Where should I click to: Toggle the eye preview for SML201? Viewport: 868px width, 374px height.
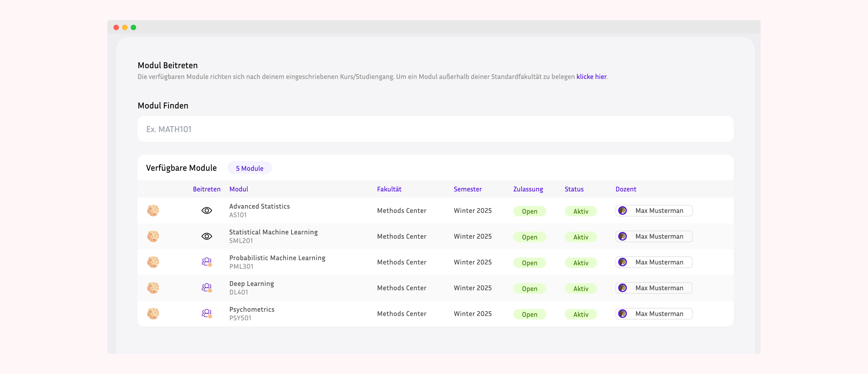[x=207, y=236]
